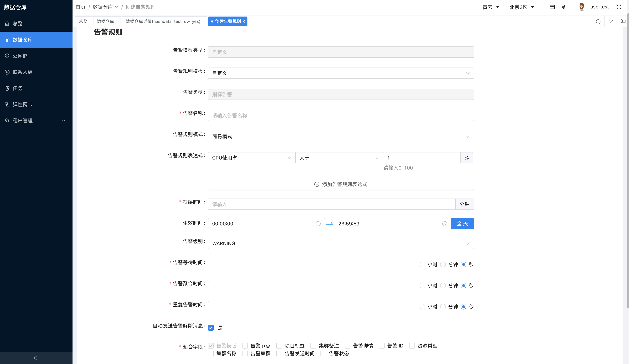
Task: Click 添加告警规则表达式 to add expression
Action: 341,184
